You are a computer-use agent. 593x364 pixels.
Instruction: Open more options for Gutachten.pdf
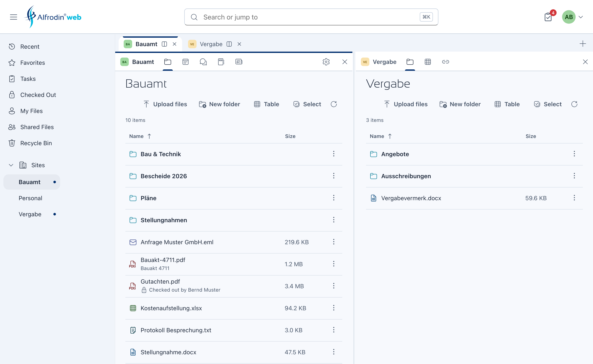[x=334, y=286]
